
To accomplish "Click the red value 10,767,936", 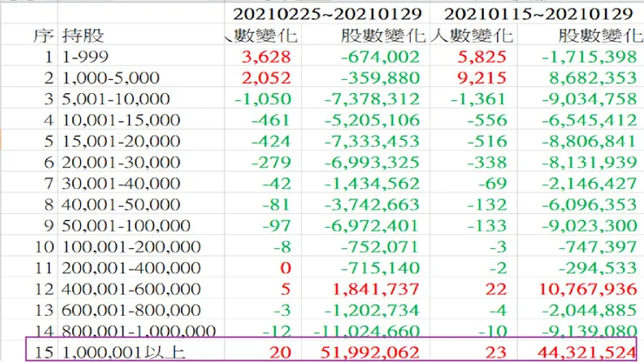I will point(587,289).
